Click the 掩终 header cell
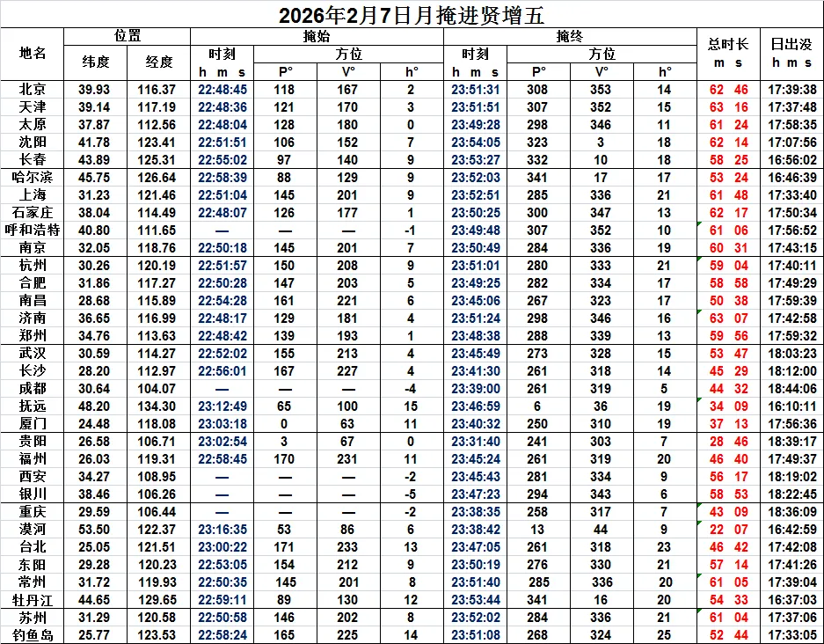Screen dimensions: 824x644 [570, 36]
